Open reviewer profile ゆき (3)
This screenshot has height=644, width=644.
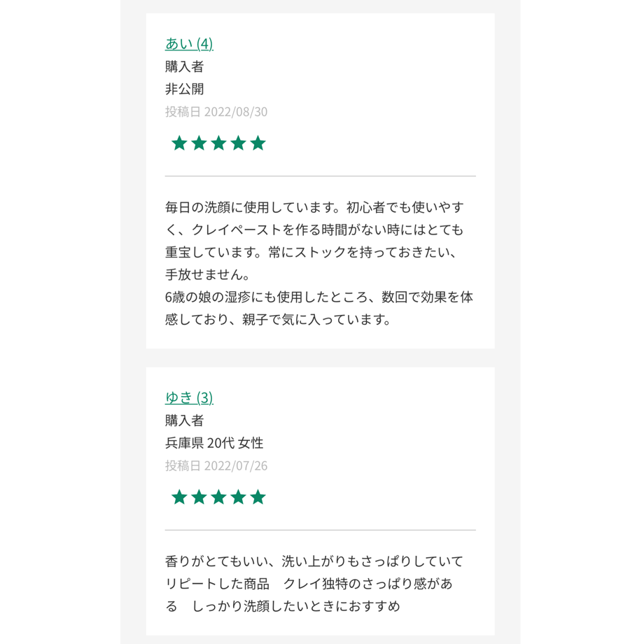pyautogui.click(x=189, y=398)
